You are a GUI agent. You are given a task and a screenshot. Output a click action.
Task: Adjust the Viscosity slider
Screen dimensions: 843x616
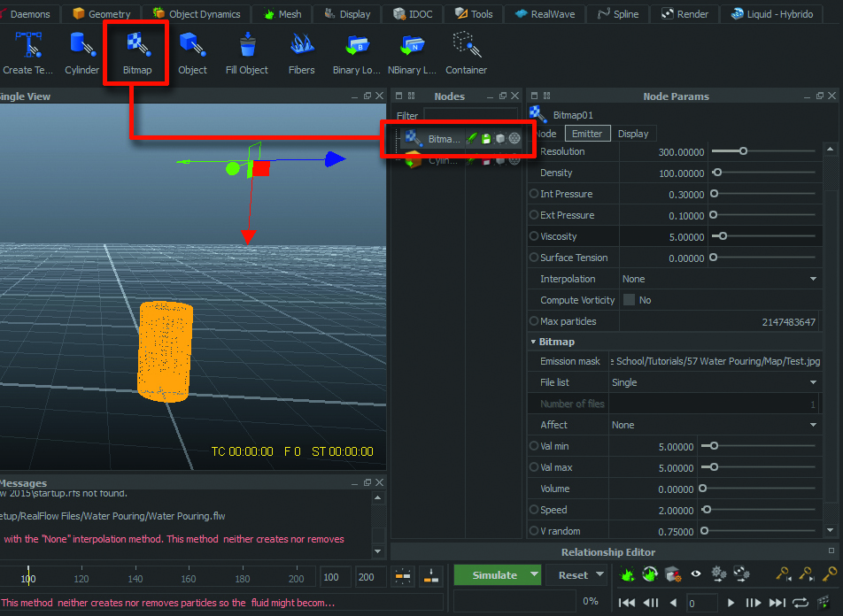[763, 236]
